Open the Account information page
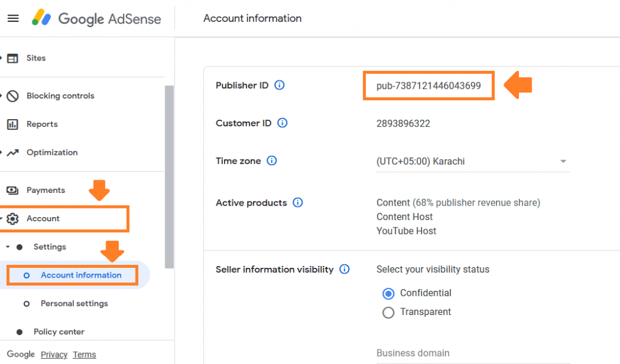 [79, 275]
